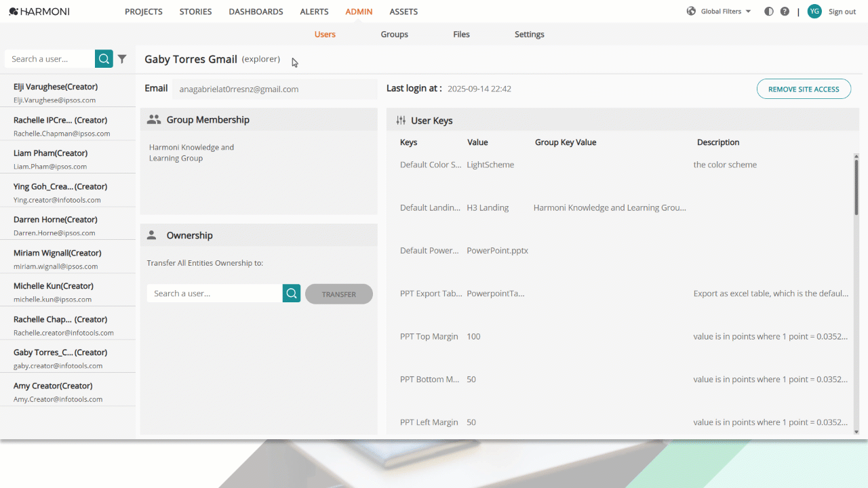Open the Admin menu
Viewport: 868px width, 488px height.
[x=359, y=12]
